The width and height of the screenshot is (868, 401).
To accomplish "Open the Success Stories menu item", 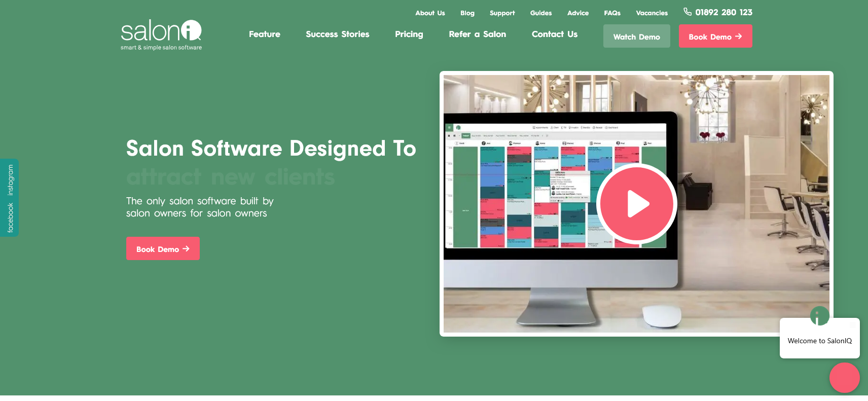I will point(338,34).
